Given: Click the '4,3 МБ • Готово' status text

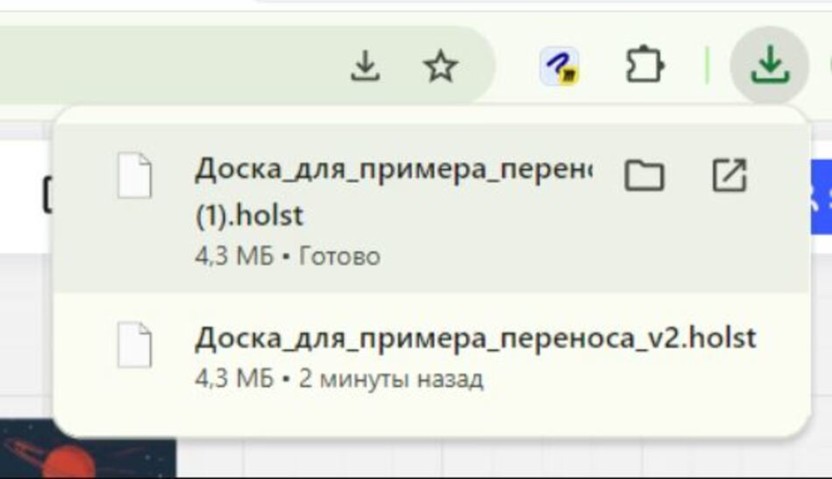Looking at the screenshot, I should pyautogui.click(x=288, y=256).
